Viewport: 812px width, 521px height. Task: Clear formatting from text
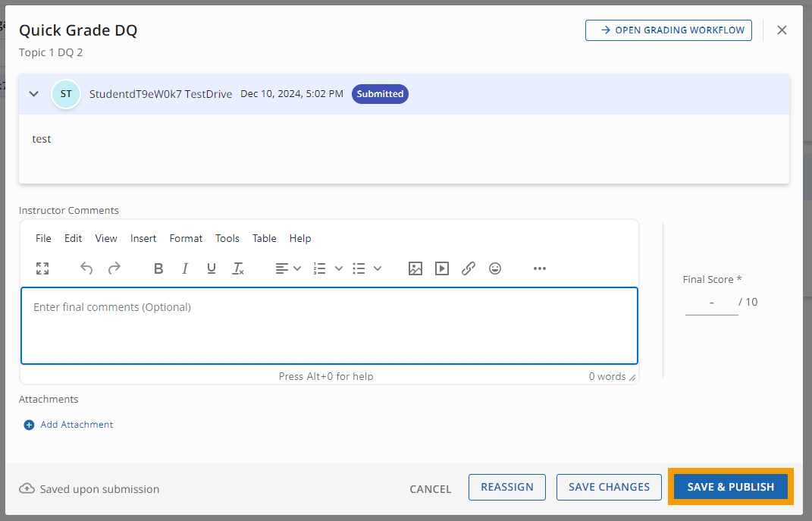[238, 268]
